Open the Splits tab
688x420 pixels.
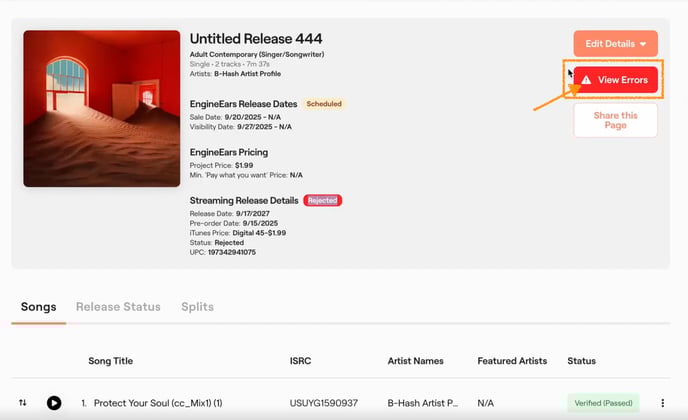[x=197, y=307]
